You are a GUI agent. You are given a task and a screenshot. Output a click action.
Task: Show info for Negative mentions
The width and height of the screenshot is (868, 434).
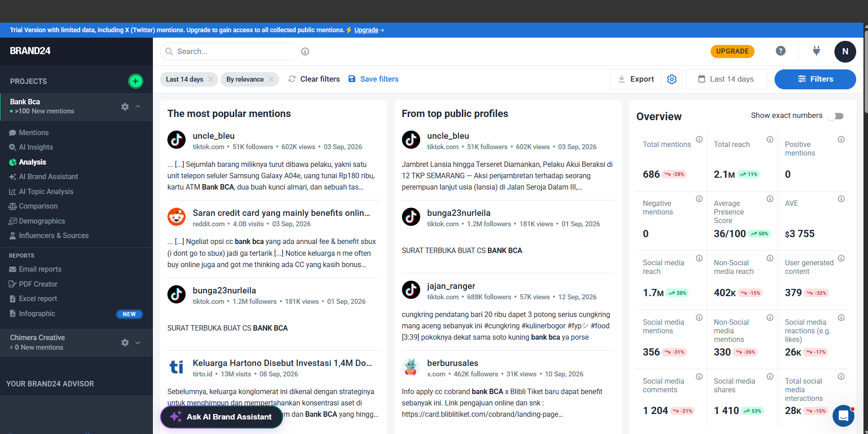tap(699, 199)
